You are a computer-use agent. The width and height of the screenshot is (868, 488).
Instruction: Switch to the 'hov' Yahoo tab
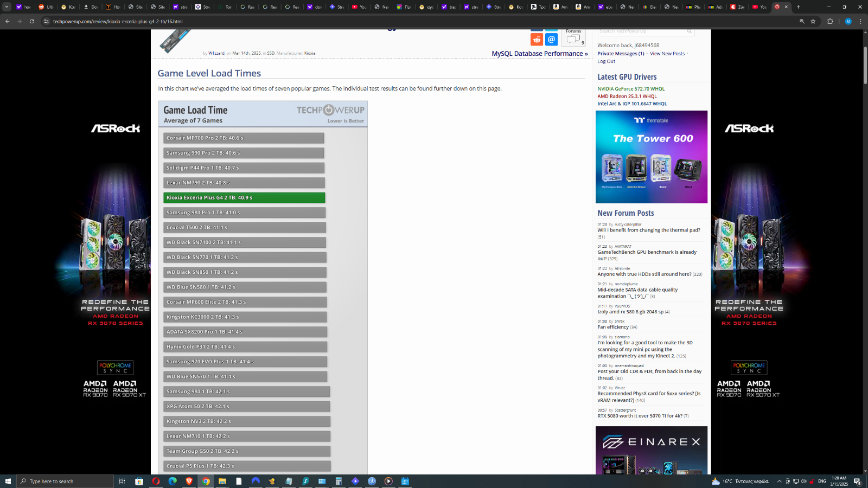tap(23, 7)
